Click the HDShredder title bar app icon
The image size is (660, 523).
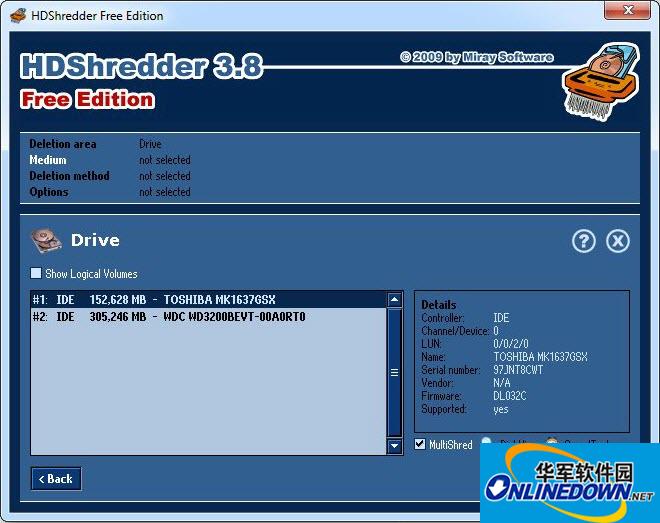[x=18, y=16]
